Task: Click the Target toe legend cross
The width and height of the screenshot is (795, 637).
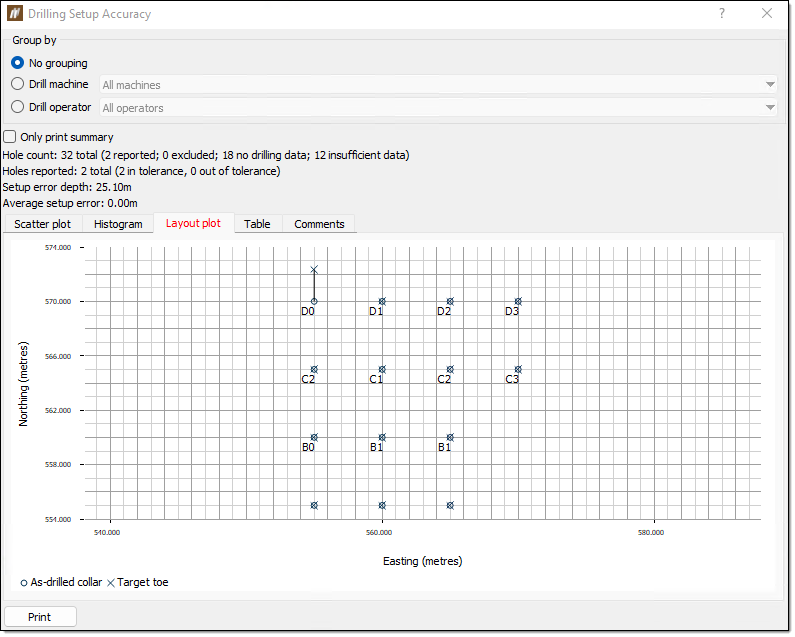Action: click(111, 583)
